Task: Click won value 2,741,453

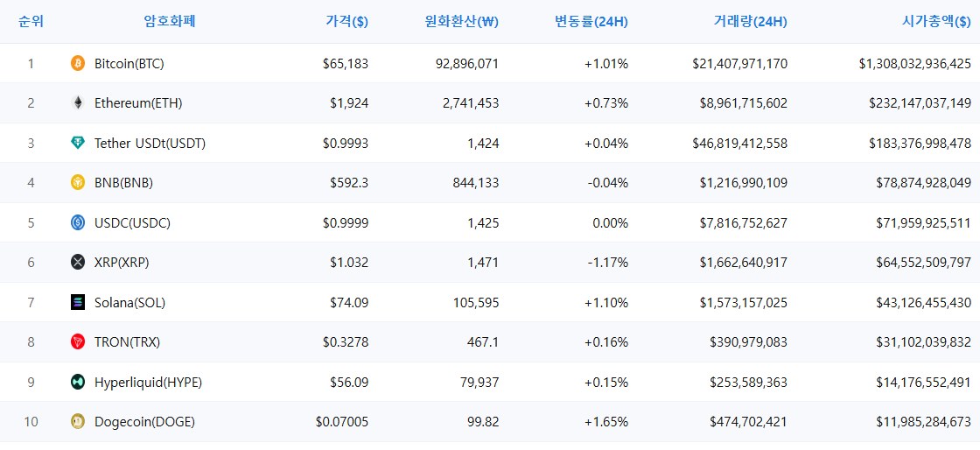Action: click(x=472, y=103)
